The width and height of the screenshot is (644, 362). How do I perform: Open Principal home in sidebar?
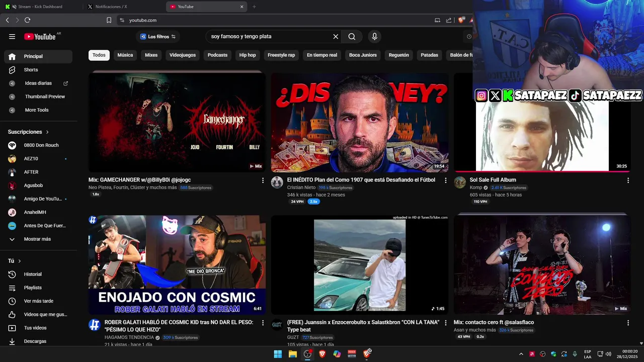(x=38, y=56)
